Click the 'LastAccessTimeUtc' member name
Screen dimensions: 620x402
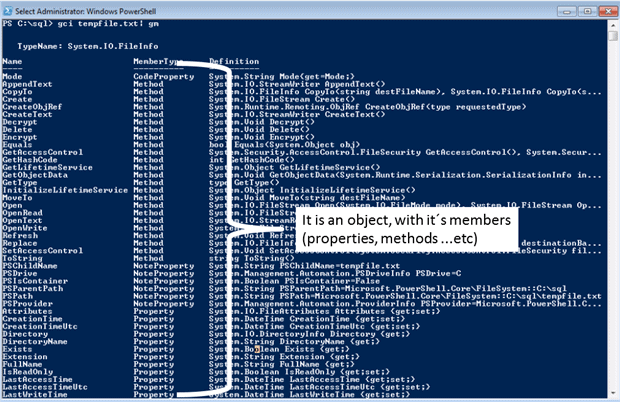click(x=45, y=387)
